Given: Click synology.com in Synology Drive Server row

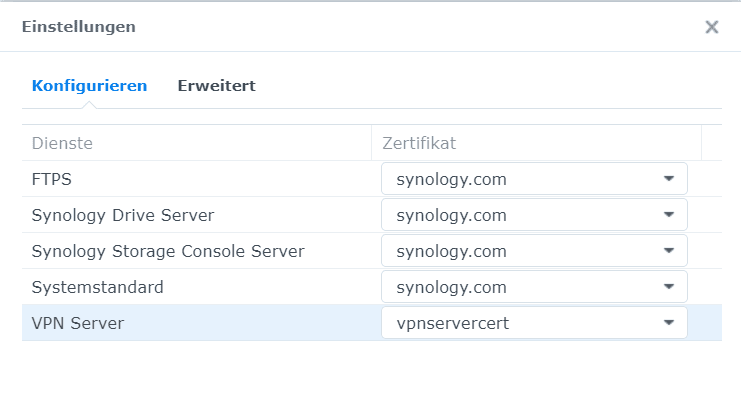Looking at the screenshot, I should click(451, 216).
